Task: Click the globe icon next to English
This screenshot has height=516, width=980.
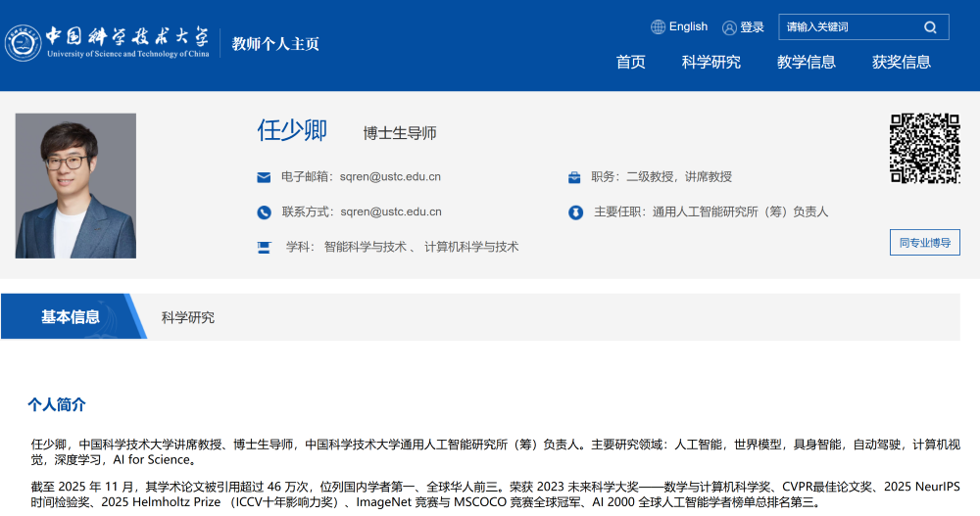Action: pos(658,27)
